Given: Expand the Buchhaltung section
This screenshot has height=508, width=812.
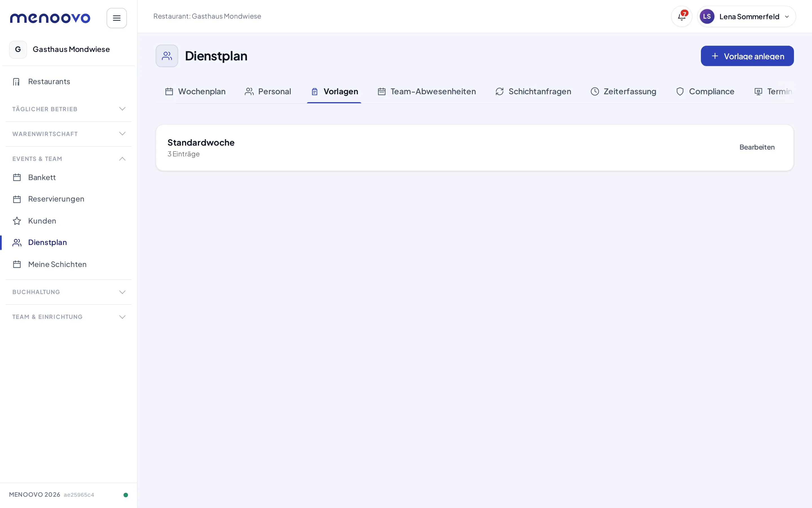Looking at the screenshot, I should [x=69, y=292].
